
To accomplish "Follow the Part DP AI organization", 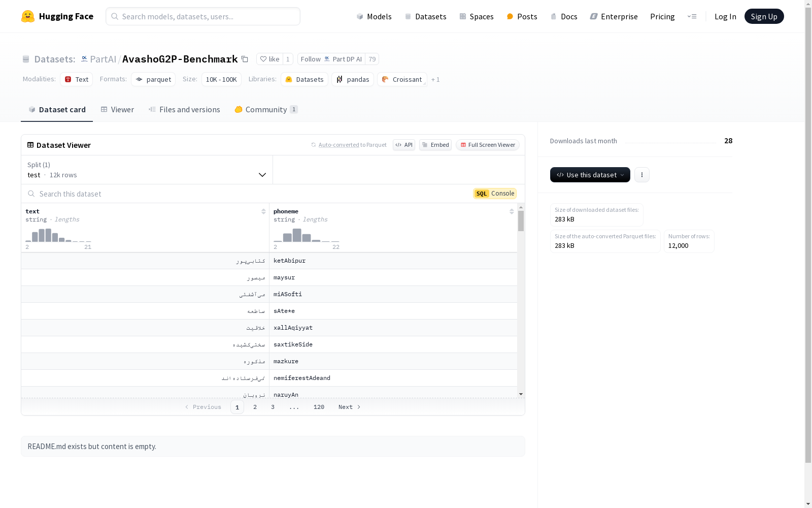I will (331, 59).
